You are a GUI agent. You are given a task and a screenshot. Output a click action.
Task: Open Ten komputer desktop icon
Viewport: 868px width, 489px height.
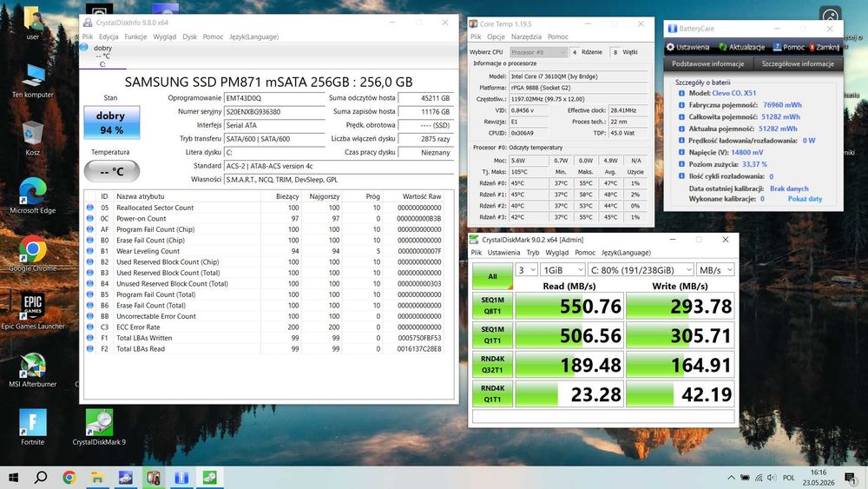33,81
